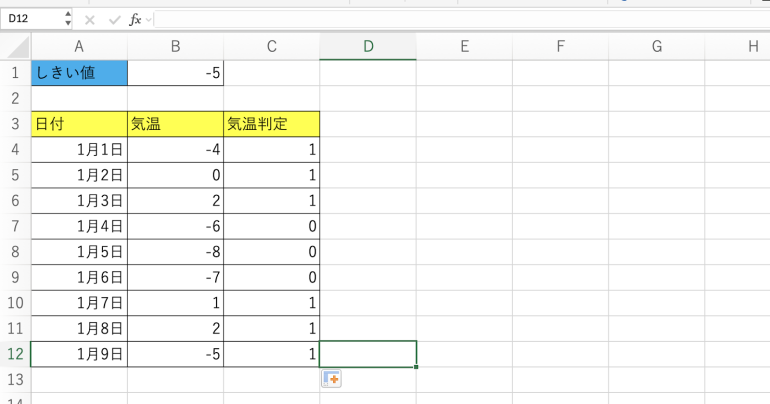Select the 1月8日 date cell
This screenshot has height=404, width=770.
pyautogui.click(x=79, y=328)
